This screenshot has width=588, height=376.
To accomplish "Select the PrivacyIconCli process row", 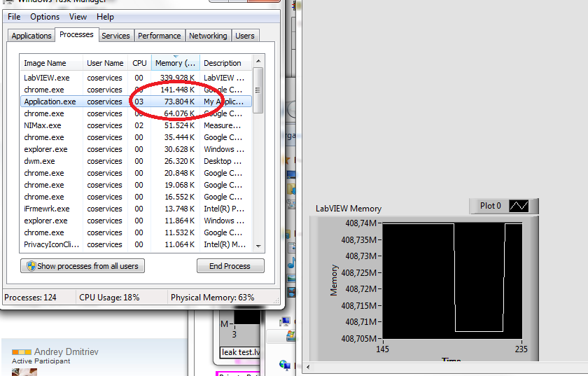I will tap(136, 244).
